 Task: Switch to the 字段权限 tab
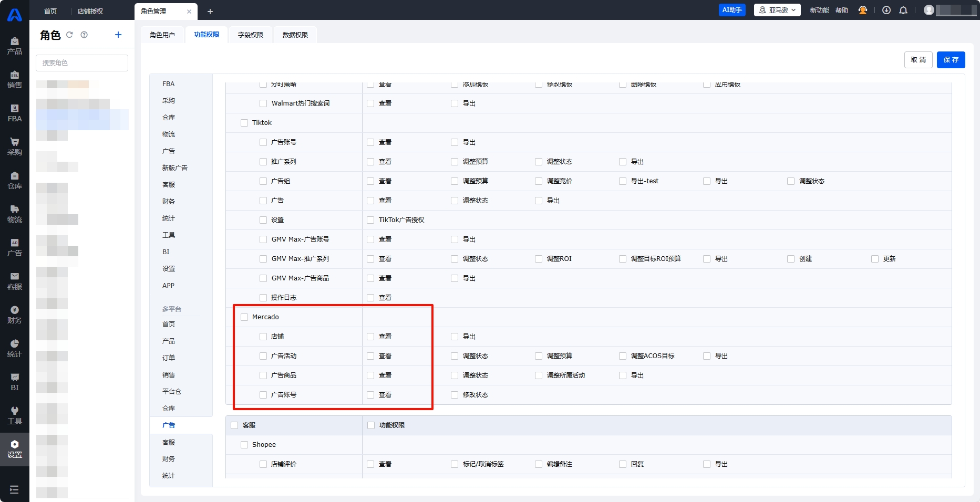(x=251, y=35)
